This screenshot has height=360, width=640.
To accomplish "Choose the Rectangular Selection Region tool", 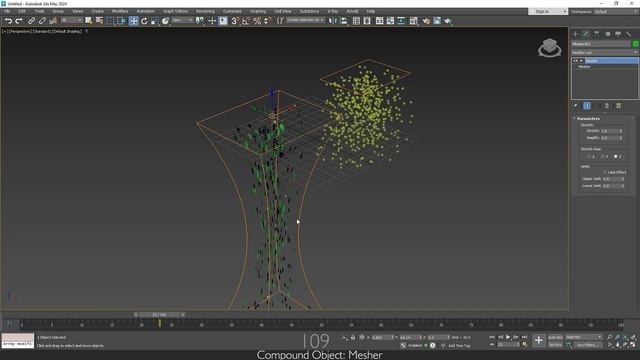I will (111, 20).
